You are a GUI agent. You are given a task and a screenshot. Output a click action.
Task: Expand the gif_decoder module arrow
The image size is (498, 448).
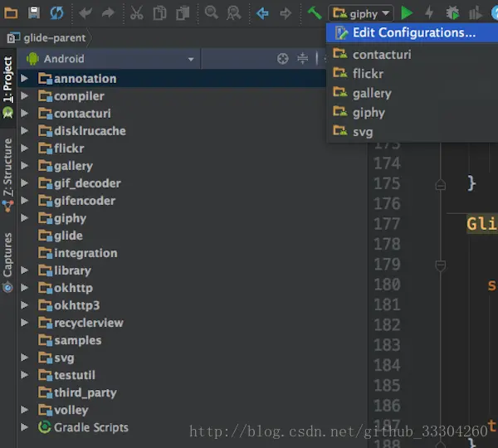(24, 183)
